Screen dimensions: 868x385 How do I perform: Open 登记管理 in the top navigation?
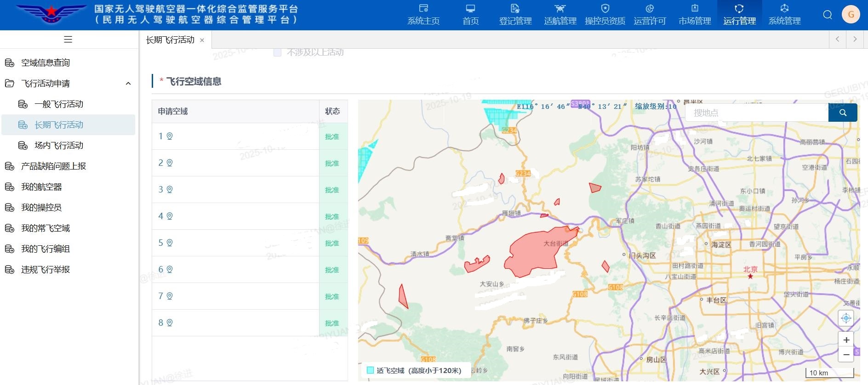[515, 15]
